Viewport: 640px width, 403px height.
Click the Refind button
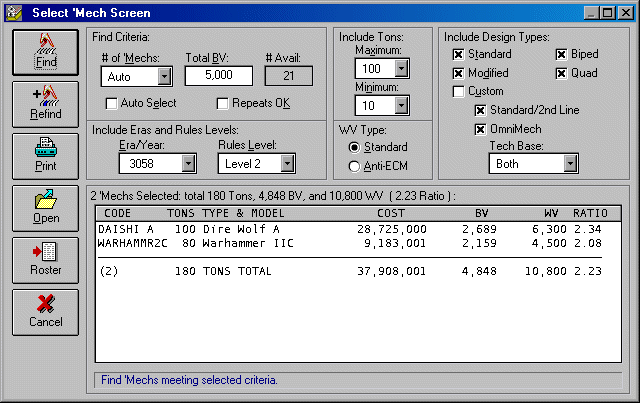45,104
